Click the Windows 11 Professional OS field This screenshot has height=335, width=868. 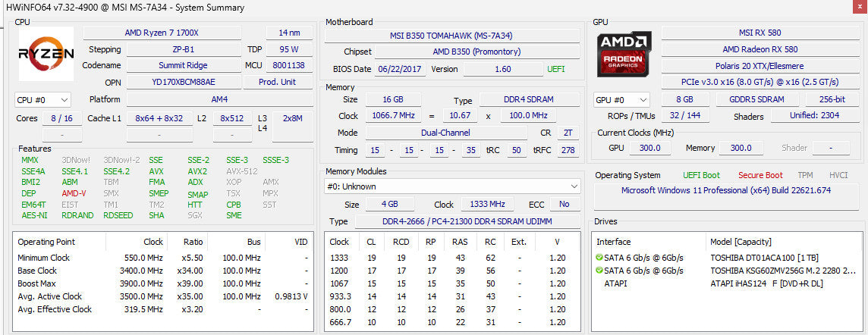[x=725, y=190]
